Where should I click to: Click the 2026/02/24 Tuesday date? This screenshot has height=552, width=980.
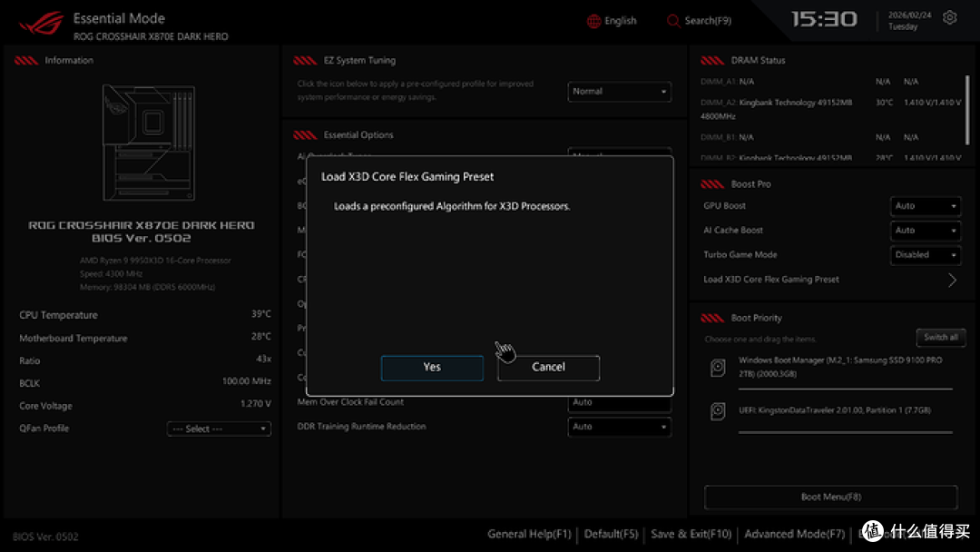tap(909, 21)
